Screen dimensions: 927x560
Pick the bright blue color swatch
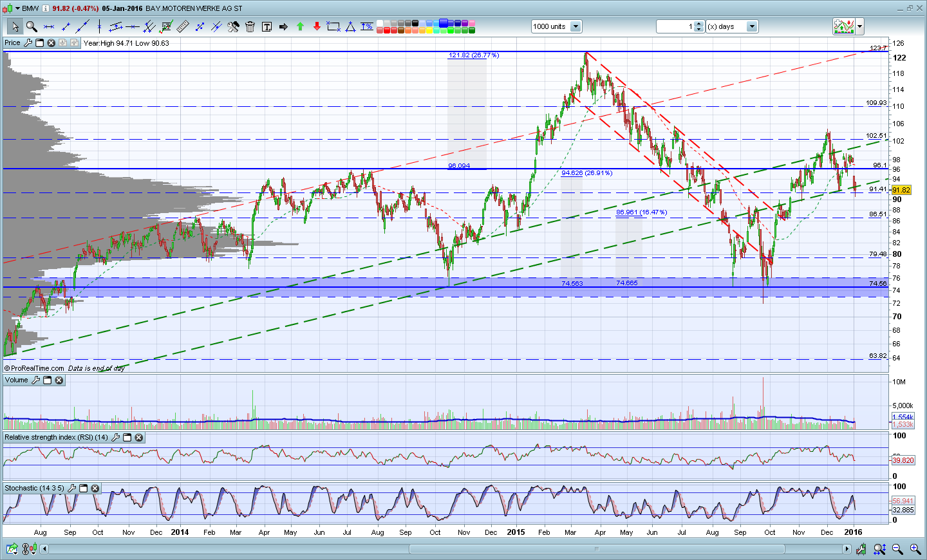(x=444, y=23)
